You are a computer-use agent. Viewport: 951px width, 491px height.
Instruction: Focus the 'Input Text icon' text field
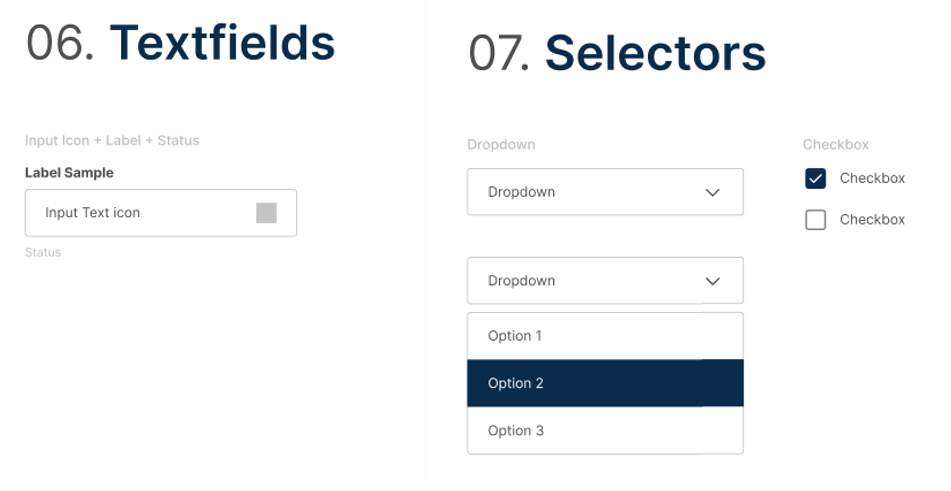[x=140, y=213]
